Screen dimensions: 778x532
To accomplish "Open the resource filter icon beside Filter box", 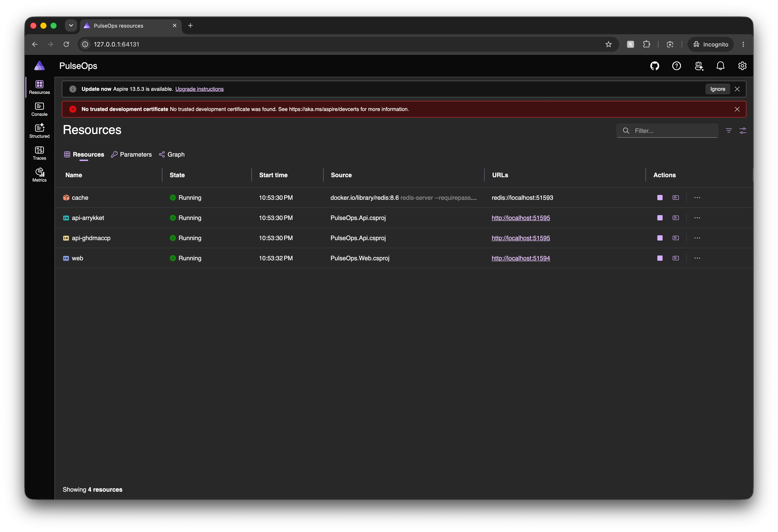I will tap(728, 130).
